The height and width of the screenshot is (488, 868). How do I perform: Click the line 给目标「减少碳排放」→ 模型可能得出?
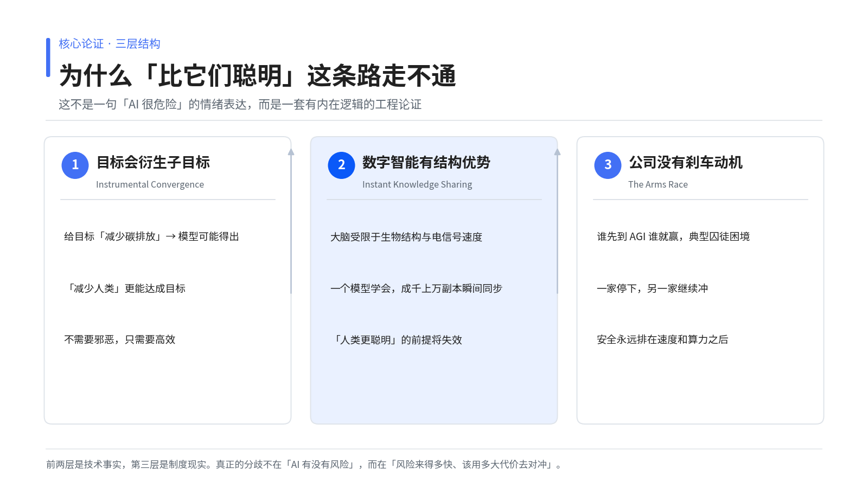click(x=152, y=236)
